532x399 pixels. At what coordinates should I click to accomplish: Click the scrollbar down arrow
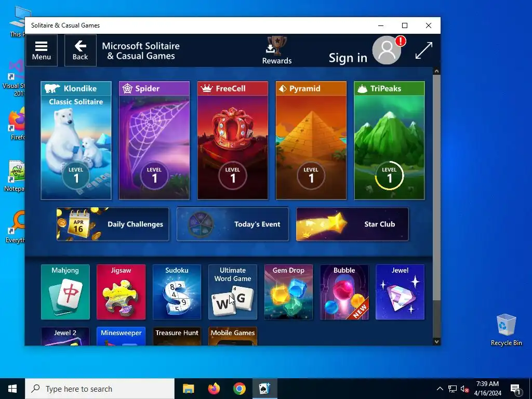pos(436,342)
